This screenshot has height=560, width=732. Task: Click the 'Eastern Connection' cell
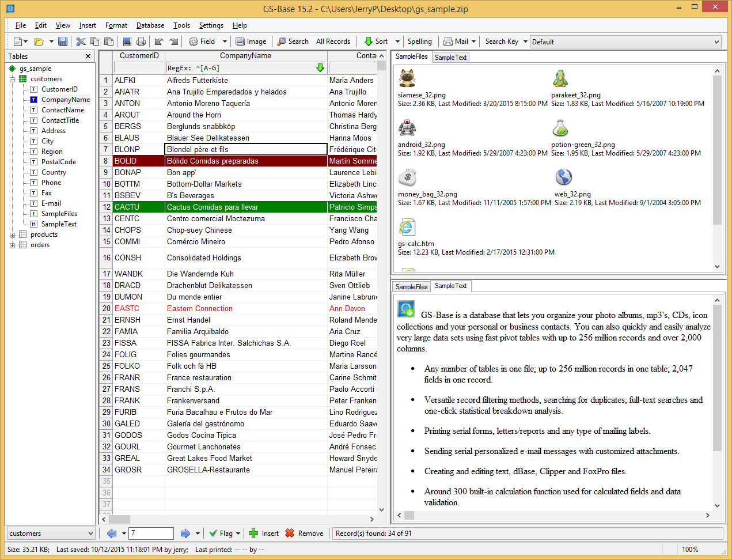[x=246, y=309]
